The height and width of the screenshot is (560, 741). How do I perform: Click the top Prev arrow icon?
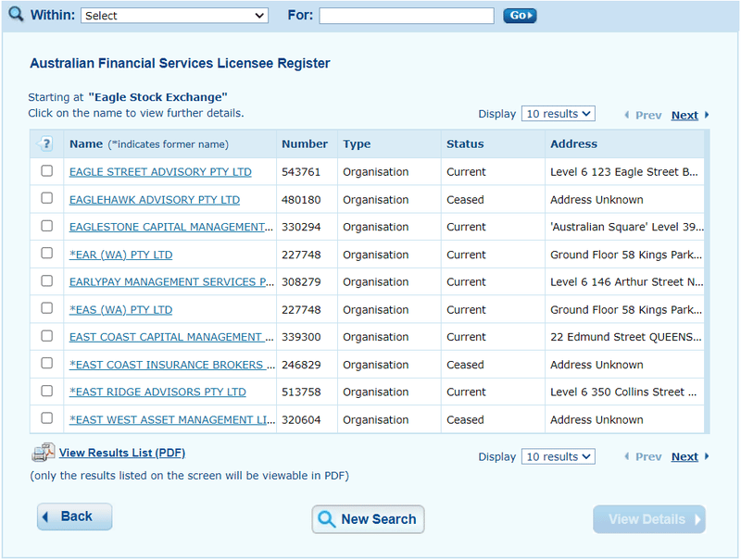(627, 115)
